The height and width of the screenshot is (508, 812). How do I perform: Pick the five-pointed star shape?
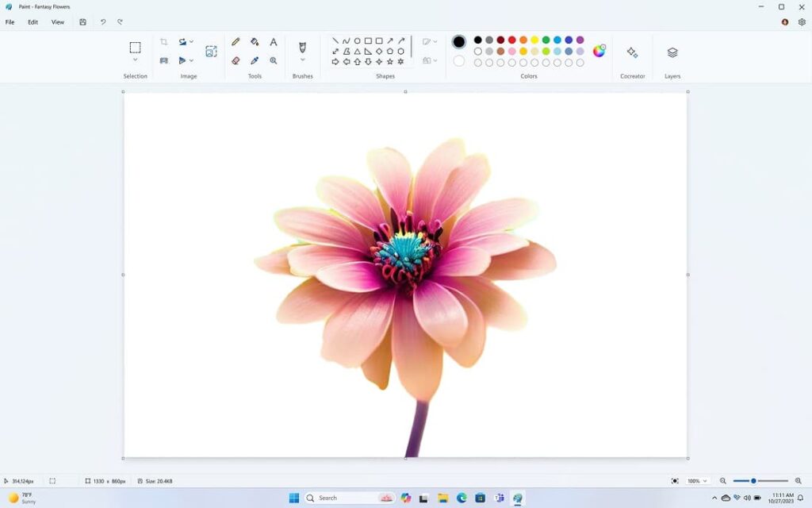pyautogui.click(x=390, y=61)
